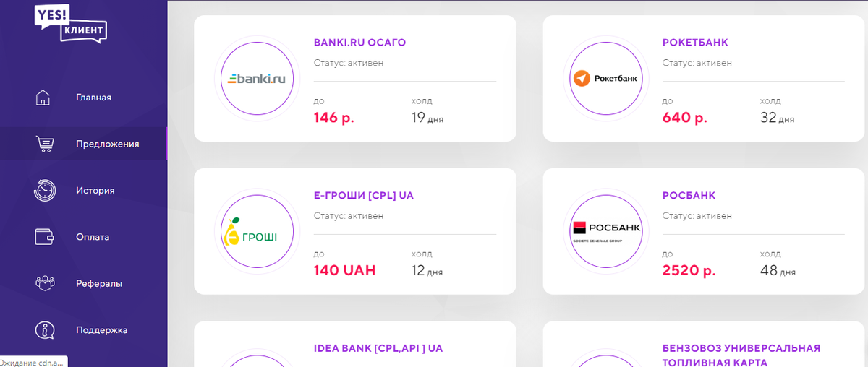Go to the Оплата section

point(93,237)
